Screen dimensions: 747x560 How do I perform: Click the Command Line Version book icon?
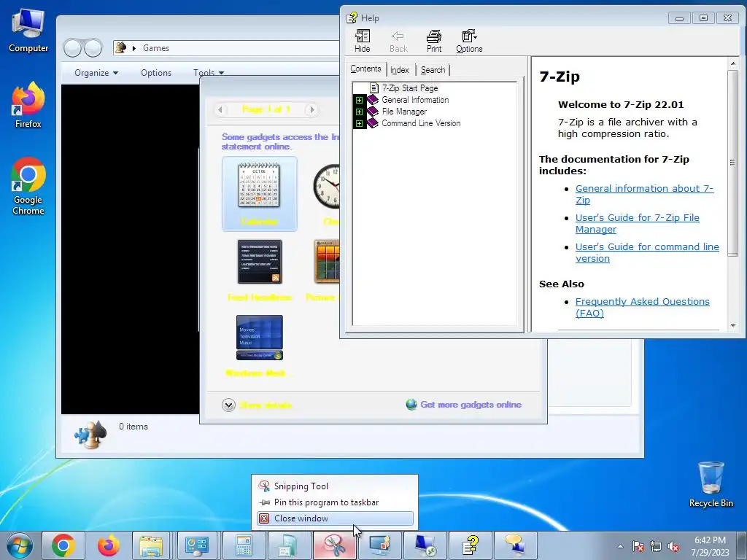tap(373, 123)
